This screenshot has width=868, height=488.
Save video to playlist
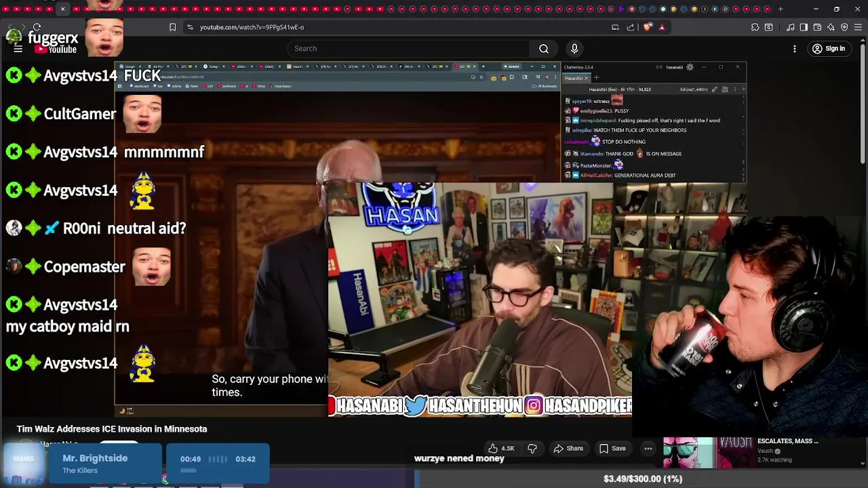click(x=612, y=448)
